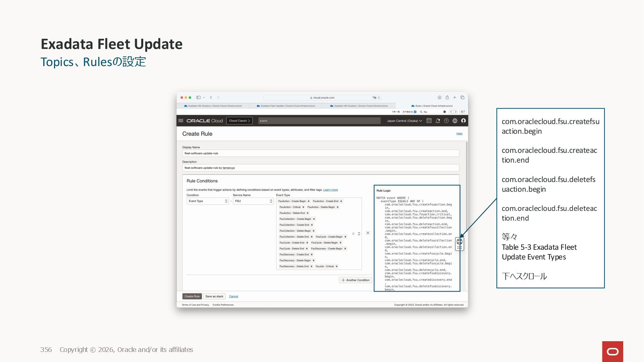The image size is (644, 362).
Task: Open the user profile avatar icon
Action: click(x=464, y=121)
